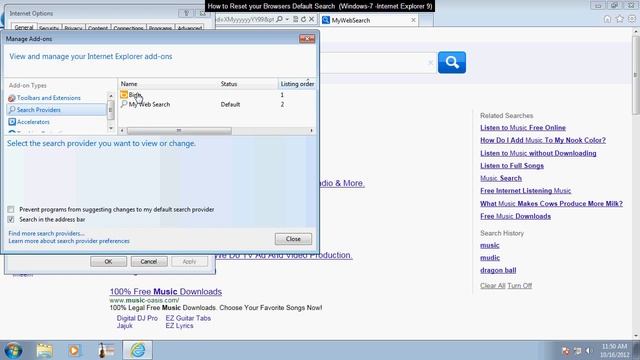Open the Windows Start button
The width and height of the screenshot is (640, 360).
13,351
